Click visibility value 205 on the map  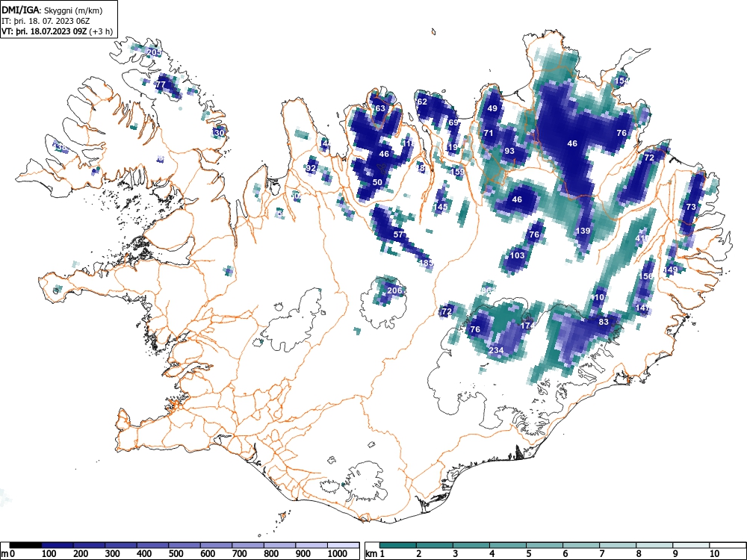click(x=155, y=52)
